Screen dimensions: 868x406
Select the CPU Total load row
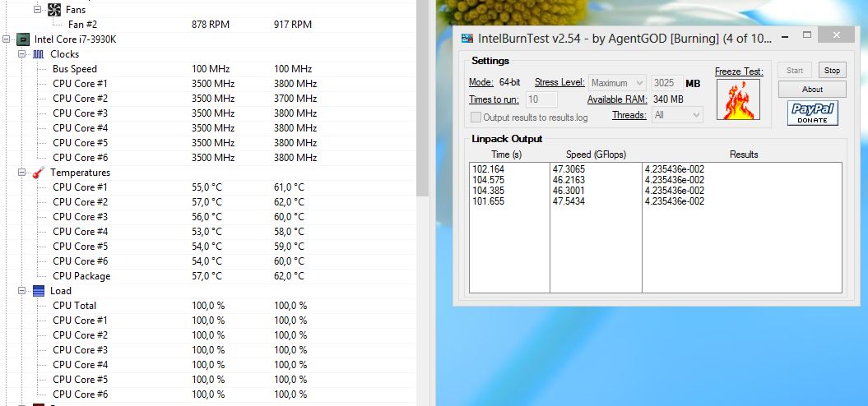click(x=207, y=306)
